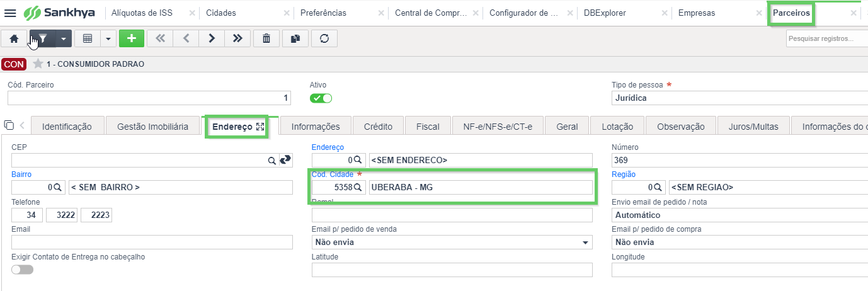This screenshot has height=291, width=868.
Task: Switch to Observação tab
Action: (681, 127)
